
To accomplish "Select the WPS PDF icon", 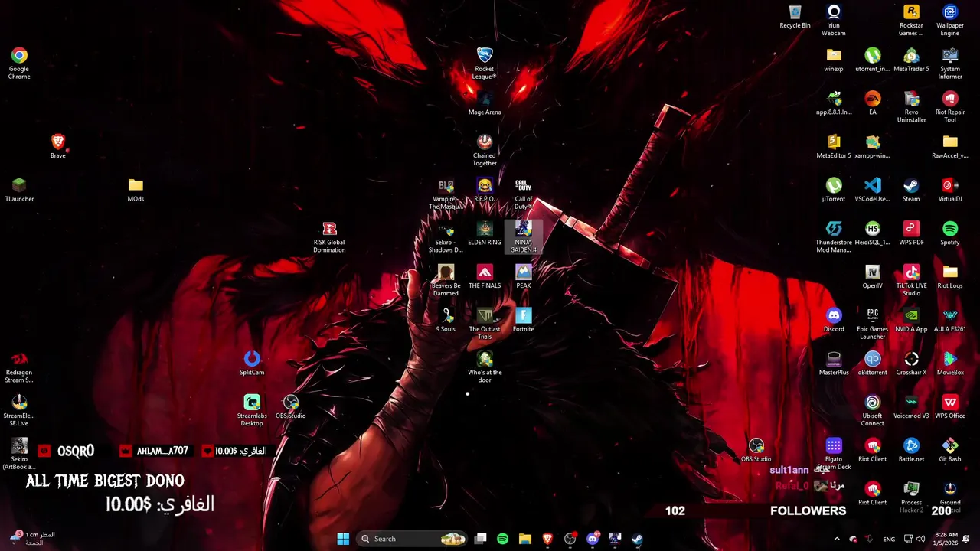I will (x=911, y=233).
